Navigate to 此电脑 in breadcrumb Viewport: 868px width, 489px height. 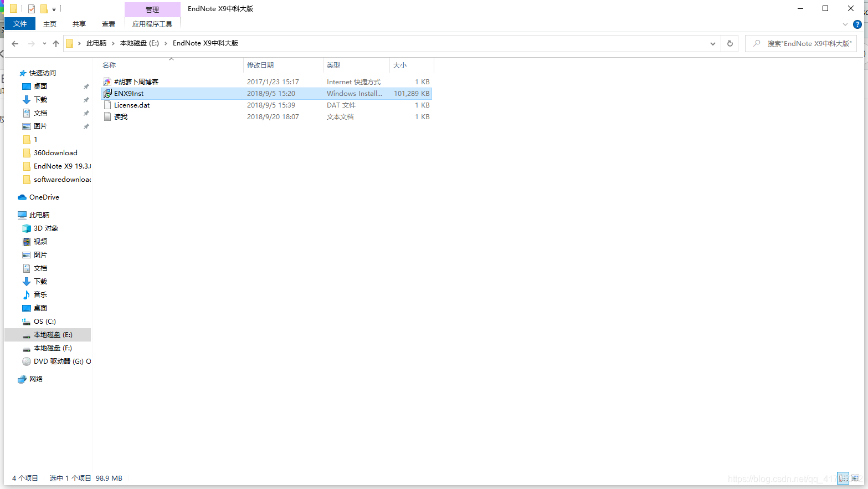pyautogui.click(x=96, y=43)
